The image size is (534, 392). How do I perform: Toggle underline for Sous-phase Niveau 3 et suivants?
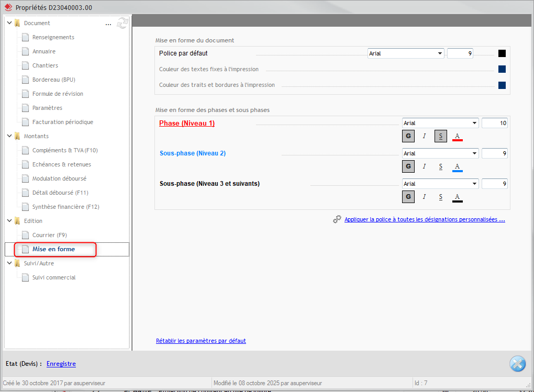coord(441,197)
